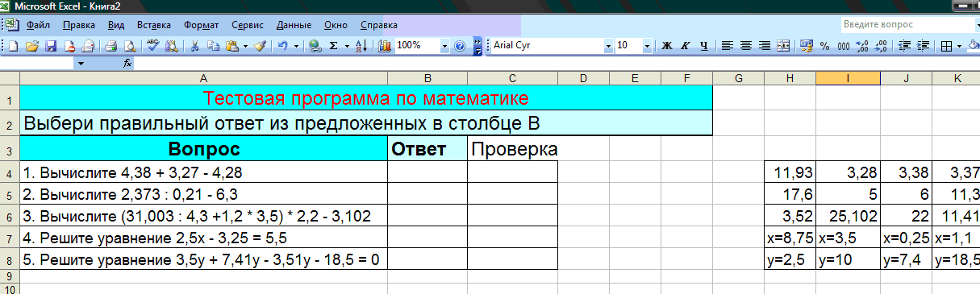Viewport: 980px width, 294px height.
Task: Sort ascending with the A-Я arrow icon
Action: click(361, 46)
